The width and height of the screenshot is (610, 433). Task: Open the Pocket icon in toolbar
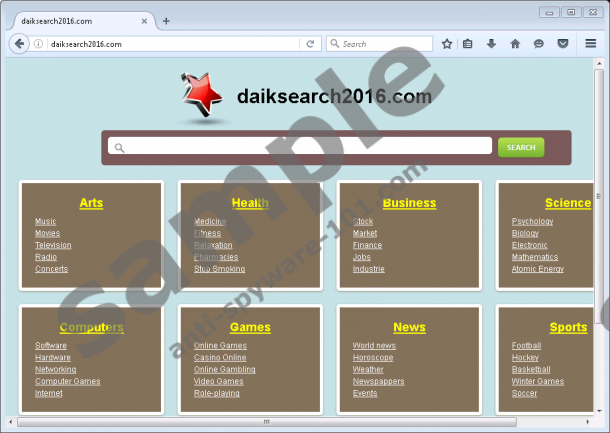pos(563,44)
